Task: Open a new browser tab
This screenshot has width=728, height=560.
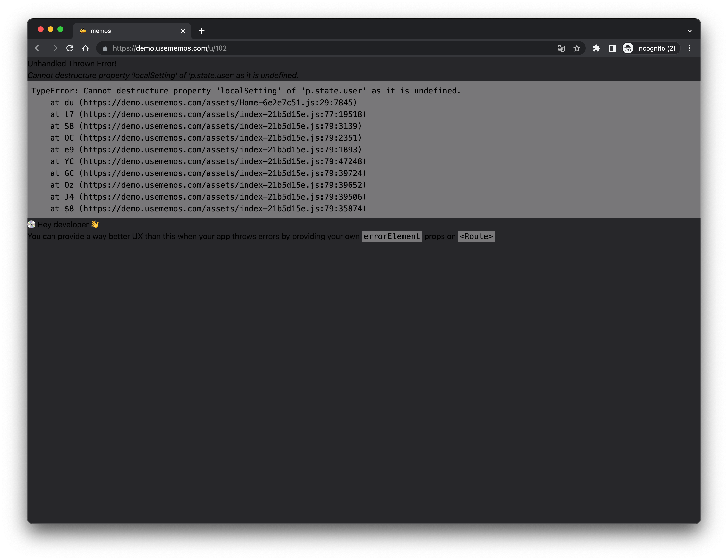Action: (202, 31)
